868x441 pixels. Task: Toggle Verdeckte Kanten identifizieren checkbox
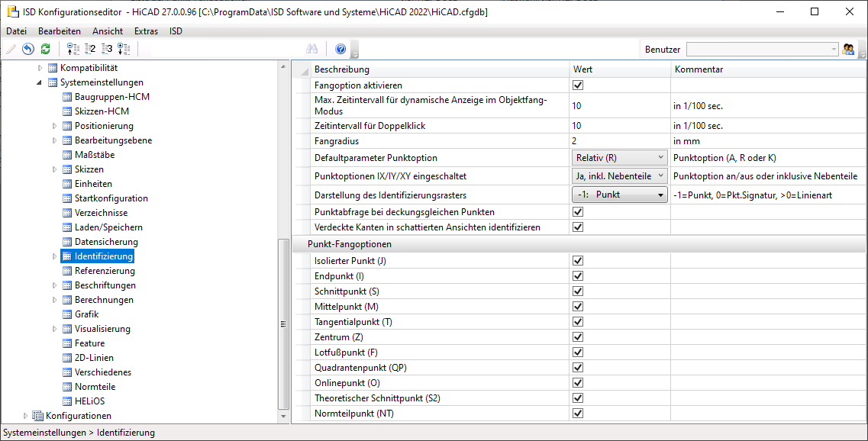click(x=578, y=227)
